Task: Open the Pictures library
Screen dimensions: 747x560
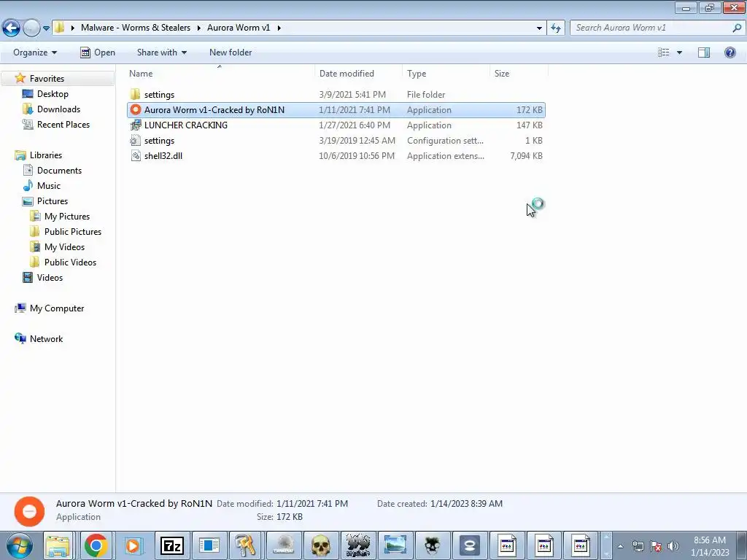Action: click(53, 201)
